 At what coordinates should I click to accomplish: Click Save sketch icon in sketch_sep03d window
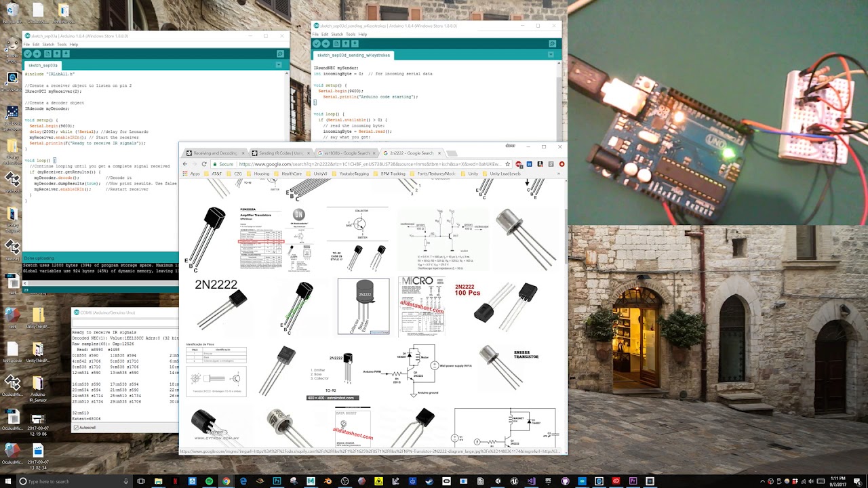click(355, 44)
